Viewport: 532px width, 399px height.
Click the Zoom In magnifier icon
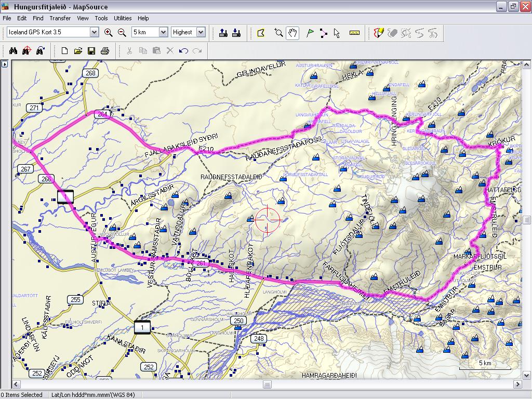coord(108,32)
